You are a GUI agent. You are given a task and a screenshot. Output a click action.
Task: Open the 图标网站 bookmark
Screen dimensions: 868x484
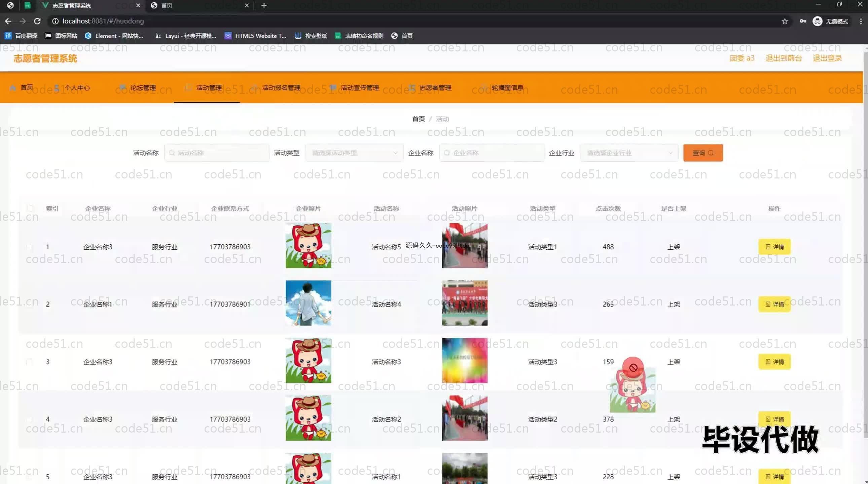click(x=61, y=36)
